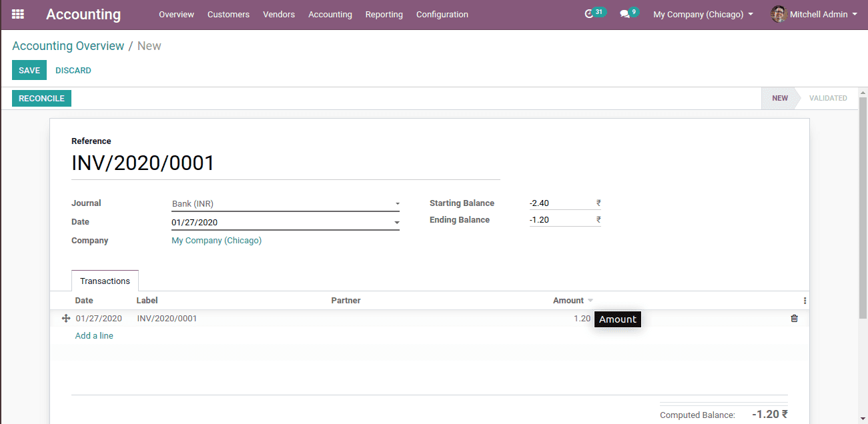The height and width of the screenshot is (424, 868).
Task: Open the Configuration menu
Action: 442,14
